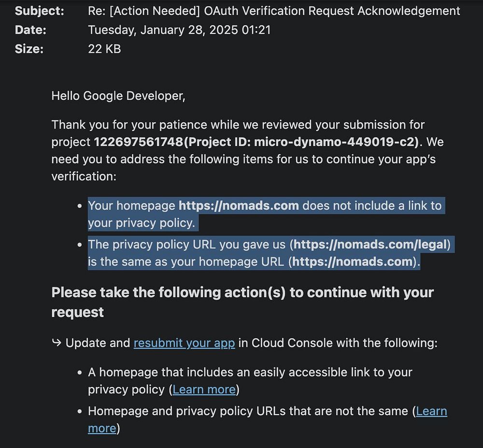The height and width of the screenshot is (448, 483).
Task: Click https://nomads.com in the first highlighted bullet
Action: point(239,206)
